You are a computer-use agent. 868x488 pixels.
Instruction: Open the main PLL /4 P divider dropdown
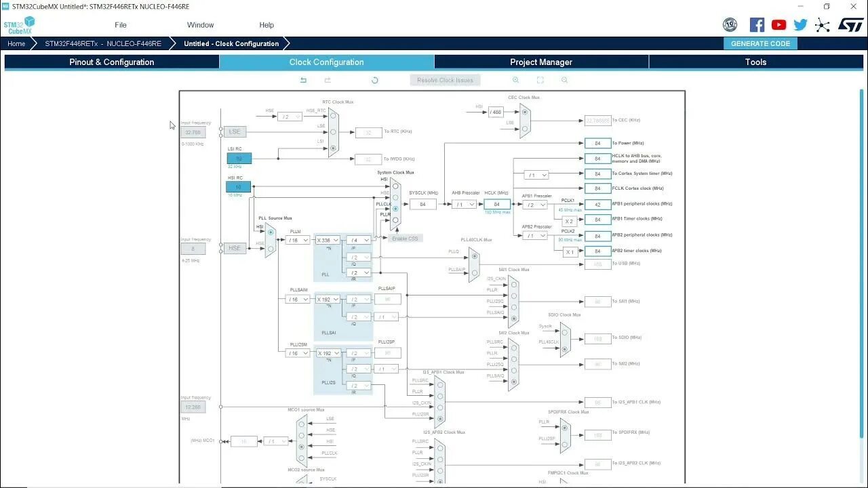point(359,240)
